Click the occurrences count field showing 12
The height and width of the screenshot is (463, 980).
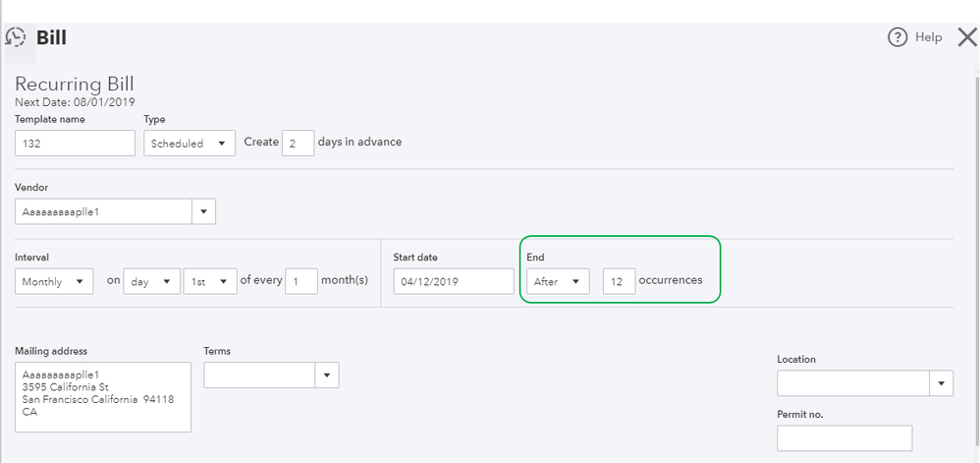[619, 281]
